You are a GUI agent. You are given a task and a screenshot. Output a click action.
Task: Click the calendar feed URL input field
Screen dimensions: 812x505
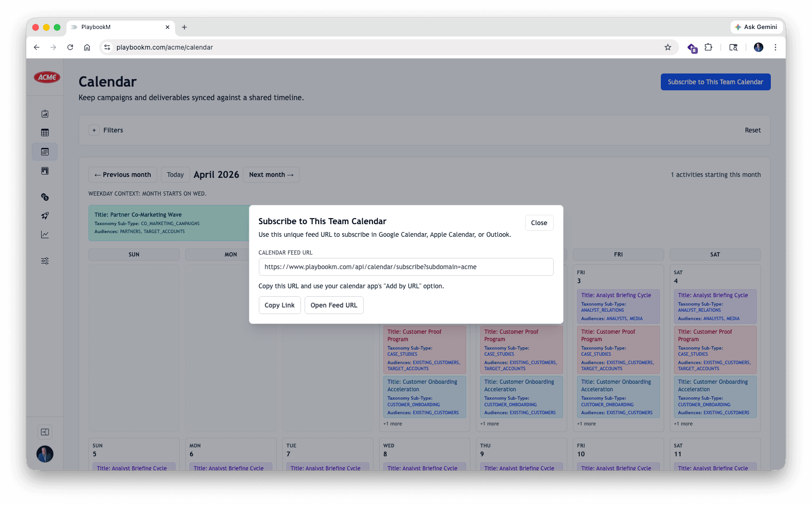pos(405,267)
